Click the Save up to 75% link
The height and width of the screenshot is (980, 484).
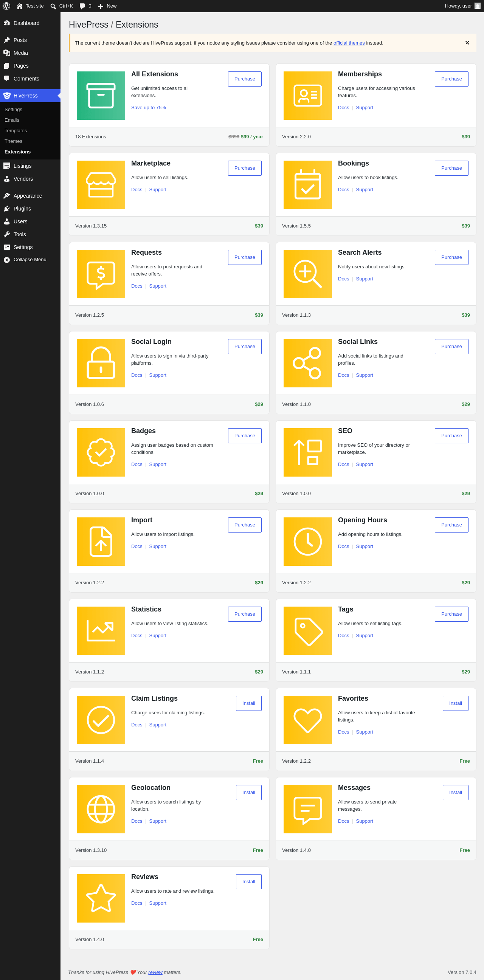148,108
